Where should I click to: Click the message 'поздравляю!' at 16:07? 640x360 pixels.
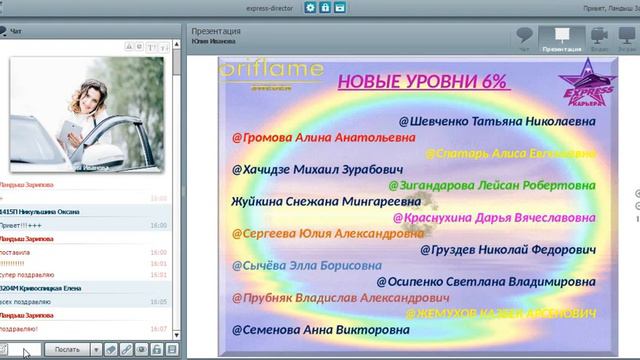(19, 329)
